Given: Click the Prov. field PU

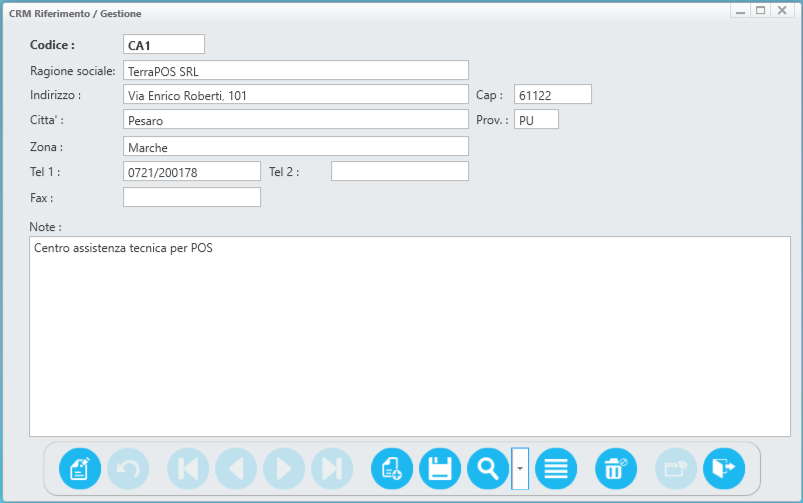Looking at the screenshot, I should pyautogui.click(x=536, y=119).
